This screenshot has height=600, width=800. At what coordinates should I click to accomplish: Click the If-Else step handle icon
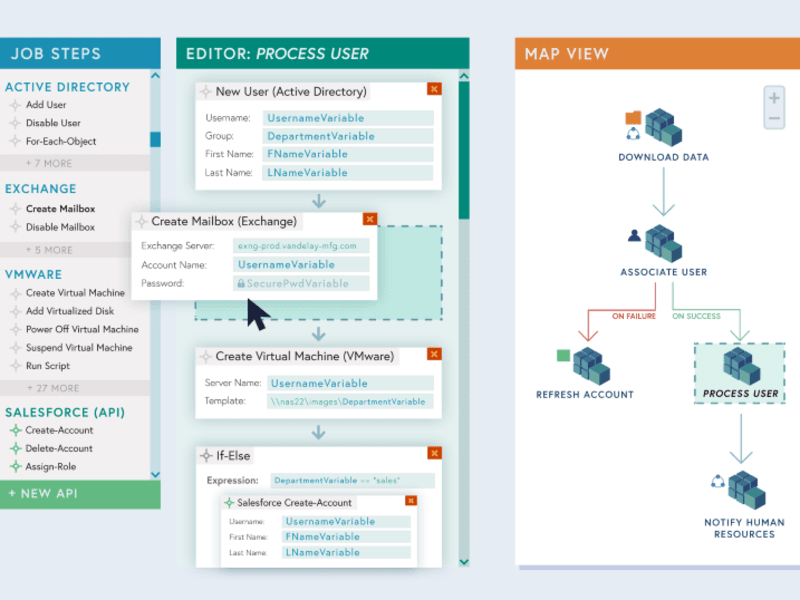(x=206, y=456)
